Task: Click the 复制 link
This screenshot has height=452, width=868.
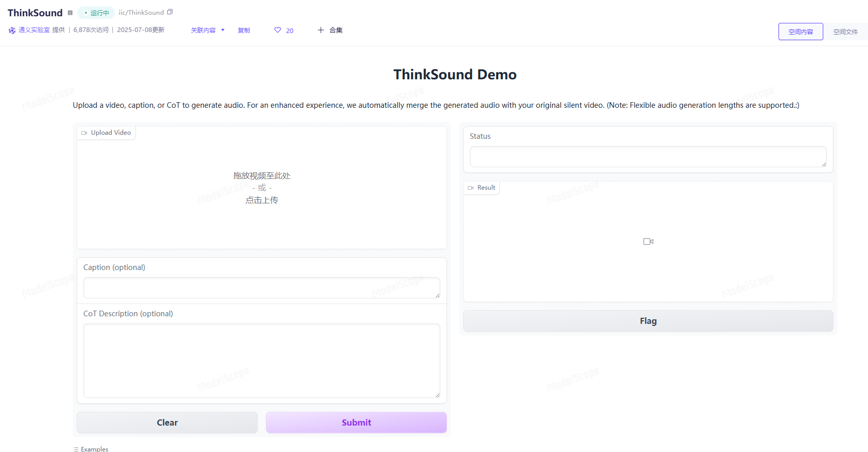Action: (x=244, y=31)
